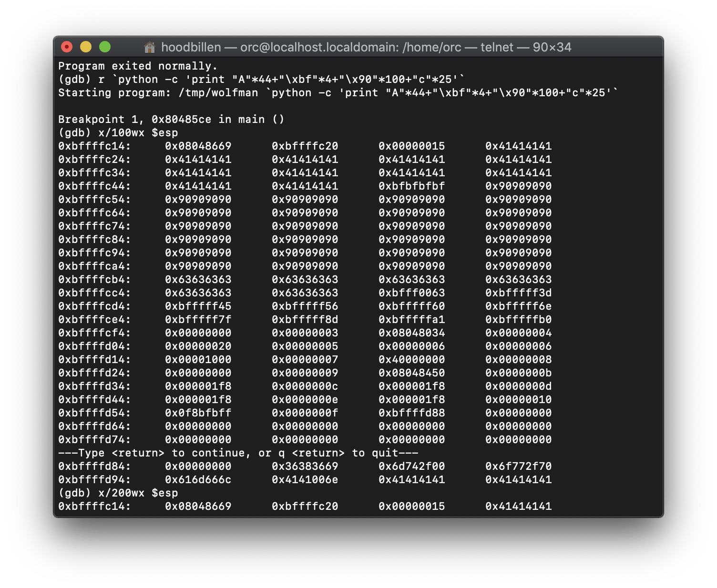Click address label 0xbffffd74:
This screenshot has height=588, width=717.
[x=94, y=439]
